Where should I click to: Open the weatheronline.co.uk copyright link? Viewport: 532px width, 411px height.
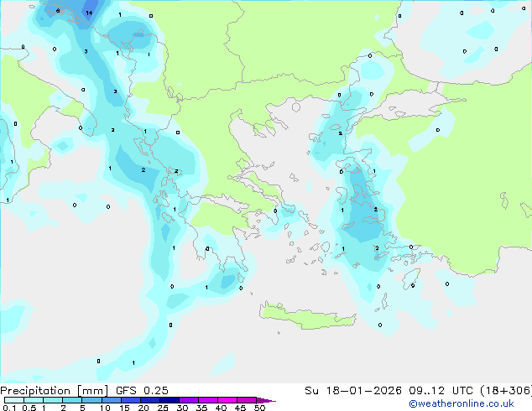coord(462,403)
